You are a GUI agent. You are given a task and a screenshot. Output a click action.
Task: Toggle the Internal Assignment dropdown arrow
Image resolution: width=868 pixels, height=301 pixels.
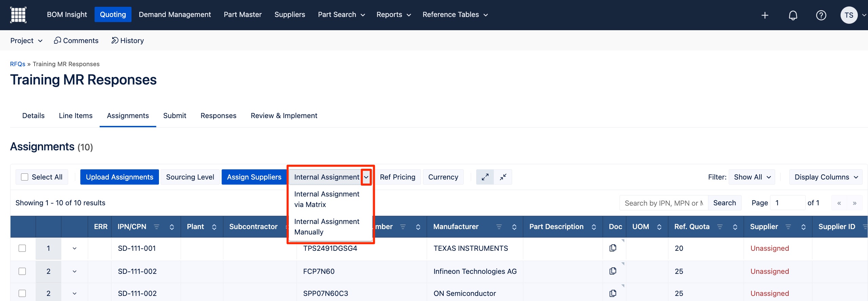point(366,177)
